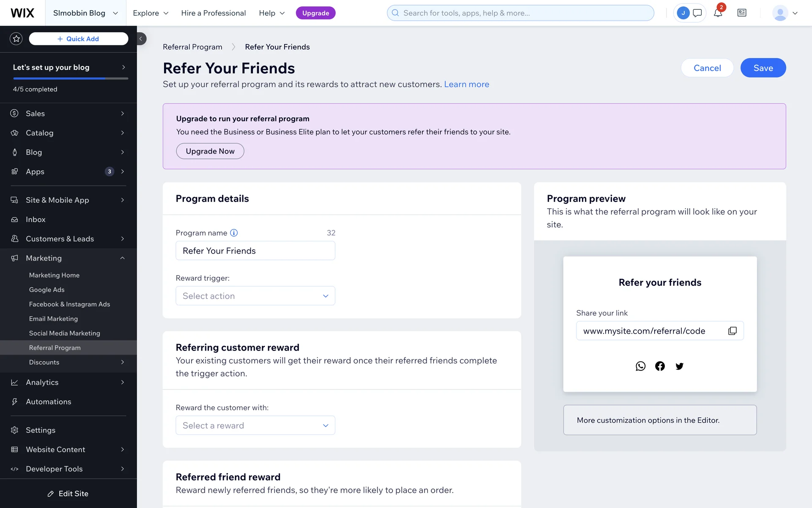Collapse the Marketing sidebar section
The image size is (812, 508).
122,258
